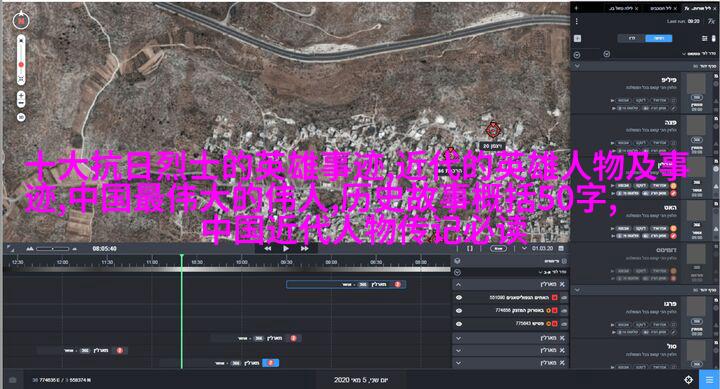Expand the second collapsed group in list
The image size is (720, 389).
pos(458,338)
